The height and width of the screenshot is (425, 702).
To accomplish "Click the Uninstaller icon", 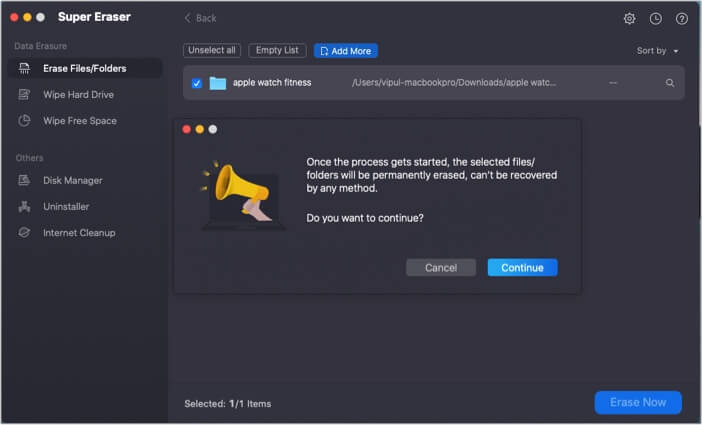I will coord(24,206).
